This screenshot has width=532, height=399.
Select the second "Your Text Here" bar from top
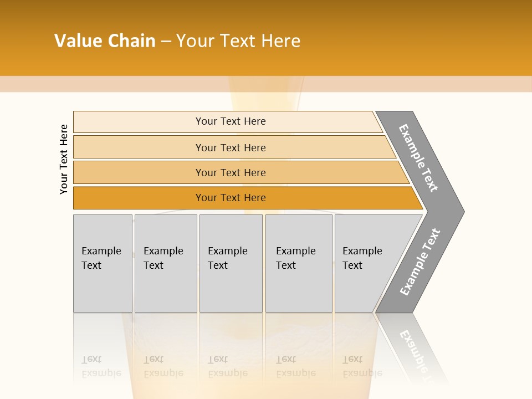click(x=230, y=147)
